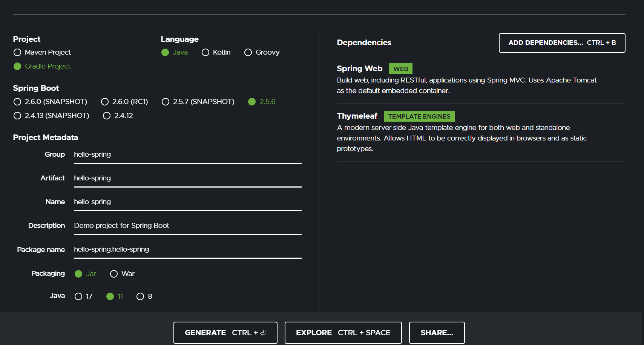This screenshot has height=345, width=644.
Task: Click the Language section heading
Action: 179,39
